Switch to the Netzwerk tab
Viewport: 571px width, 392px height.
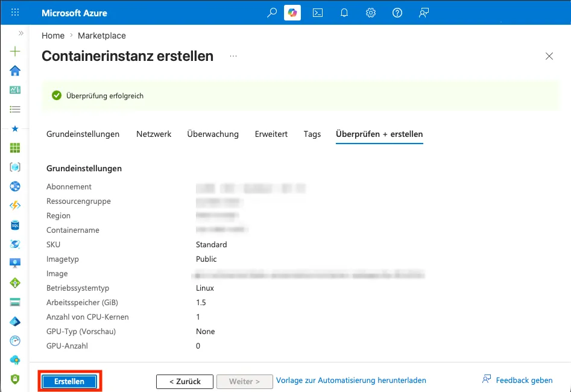click(x=154, y=134)
